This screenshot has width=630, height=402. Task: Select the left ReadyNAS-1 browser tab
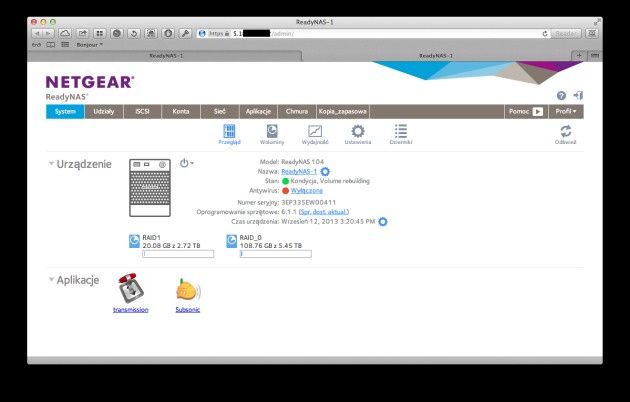pos(165,56)
